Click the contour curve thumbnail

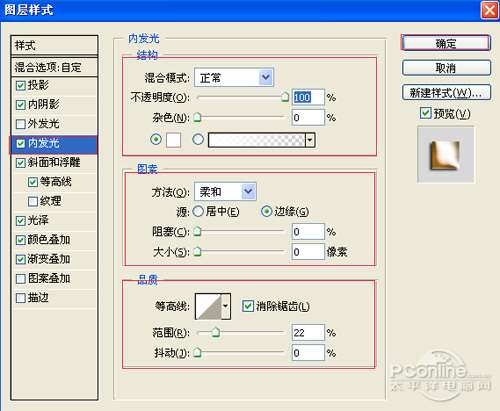pyautogui.click(x=209, y=306)
